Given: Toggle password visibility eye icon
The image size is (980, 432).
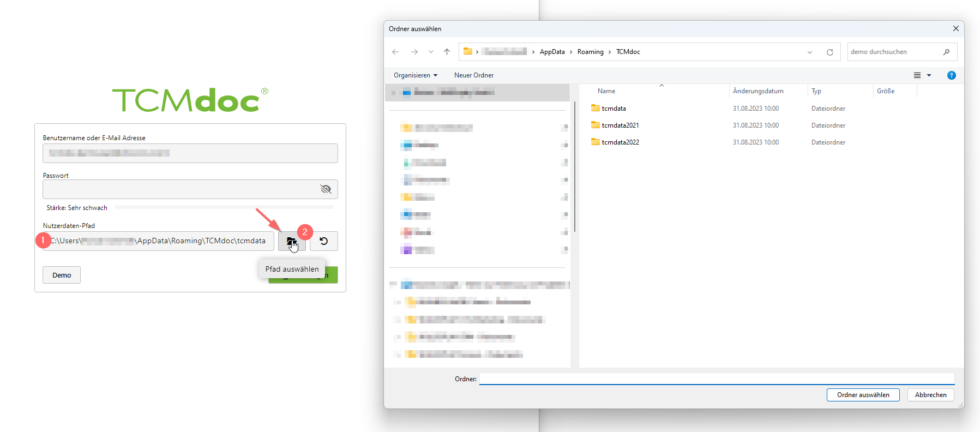Looking at the screenshot, I should (x=326, y=189).
